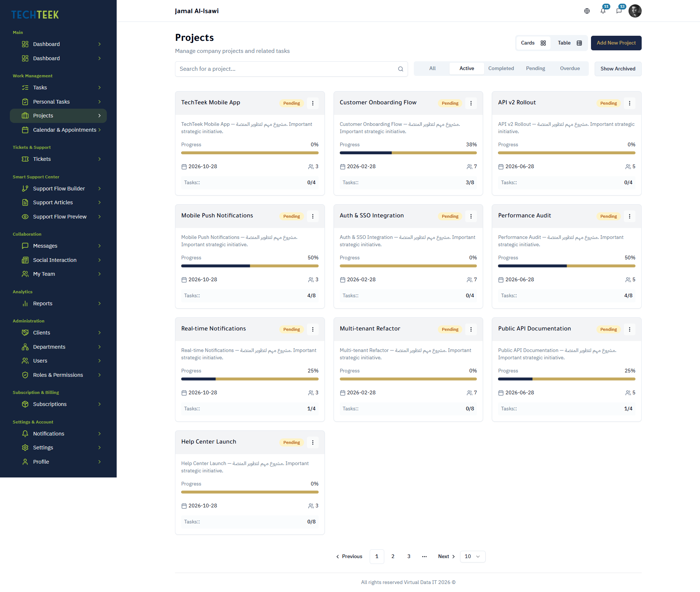Viewport: 700px width, 592px height.
Task: Click the Messages speech bubble icon
Action: 25,246
